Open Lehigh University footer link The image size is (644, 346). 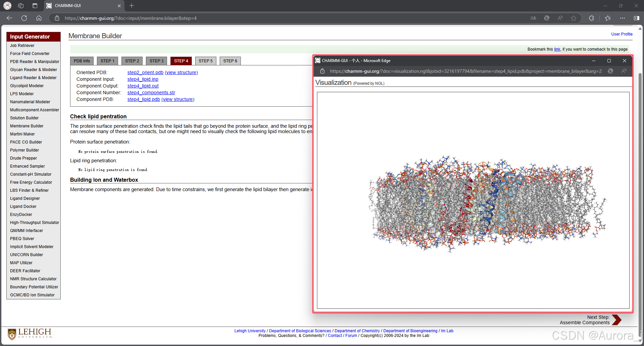(x=250, y=331)
